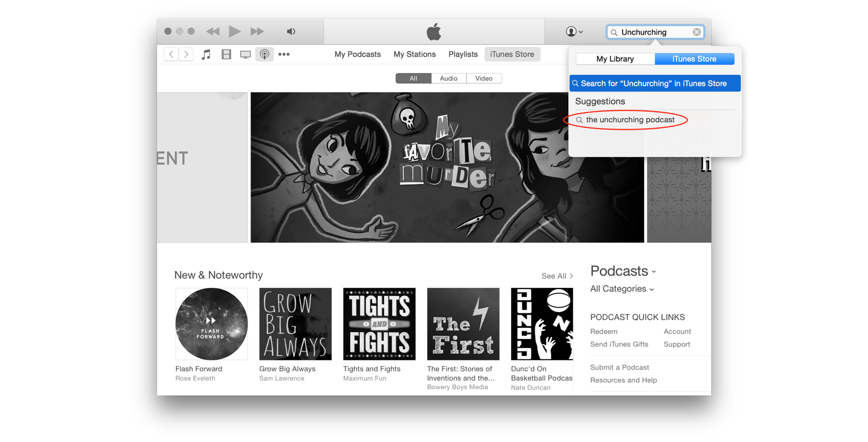Choose the unchurching podcast suggestion
Image resolution: width=868 pixels, height=442 pixels.
click(630, 120)
